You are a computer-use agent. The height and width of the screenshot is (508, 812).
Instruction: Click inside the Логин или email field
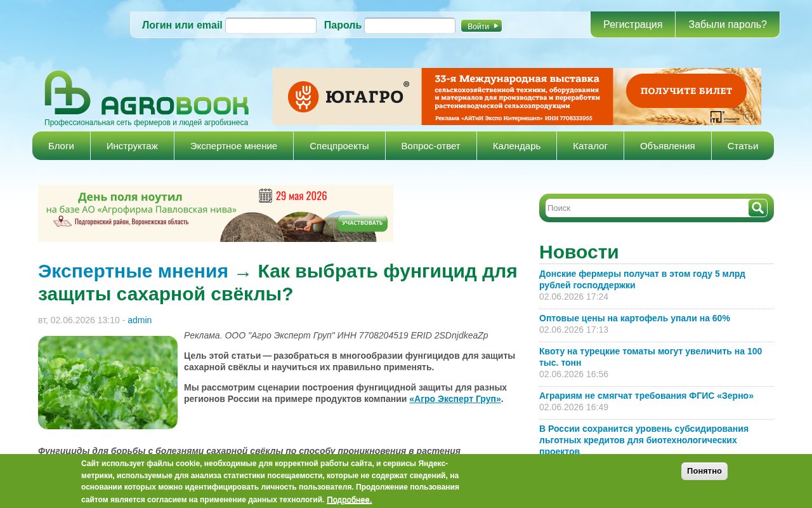(x=271, y=25)
